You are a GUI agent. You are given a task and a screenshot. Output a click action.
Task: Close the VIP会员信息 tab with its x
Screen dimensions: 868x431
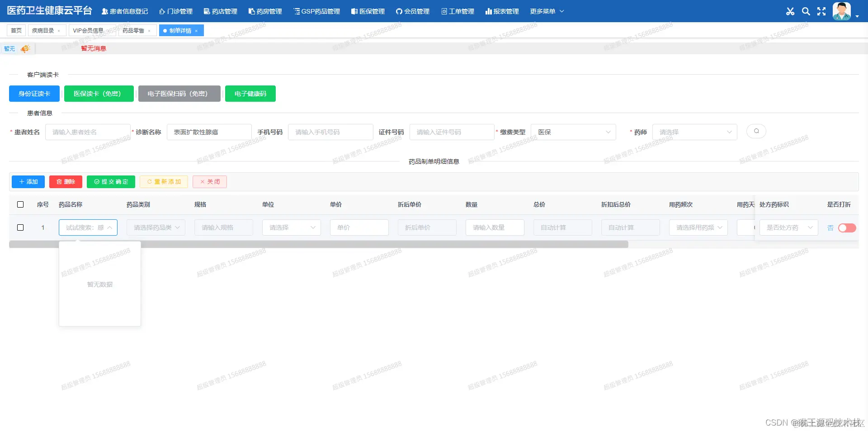(109, 31)
